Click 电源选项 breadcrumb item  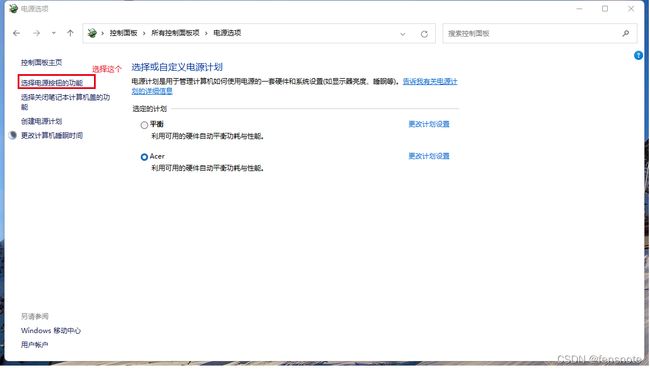[227, 33]
